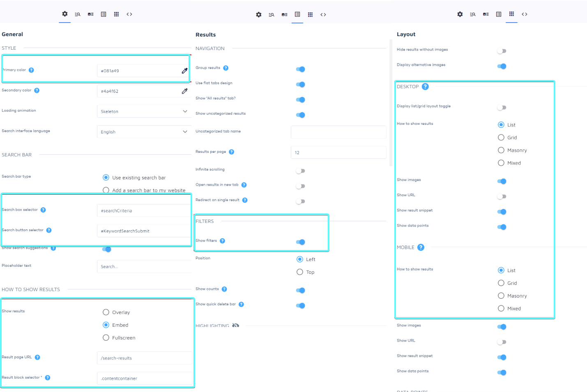
Task: Select the gear tab above the Results panel
Action: point(258,15)
